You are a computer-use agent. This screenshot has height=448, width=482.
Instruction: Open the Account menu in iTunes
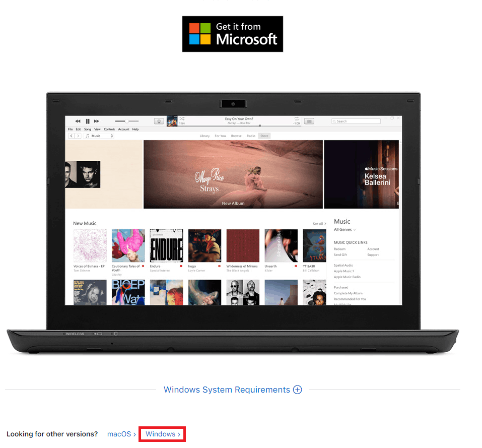[x=124, y=129]
